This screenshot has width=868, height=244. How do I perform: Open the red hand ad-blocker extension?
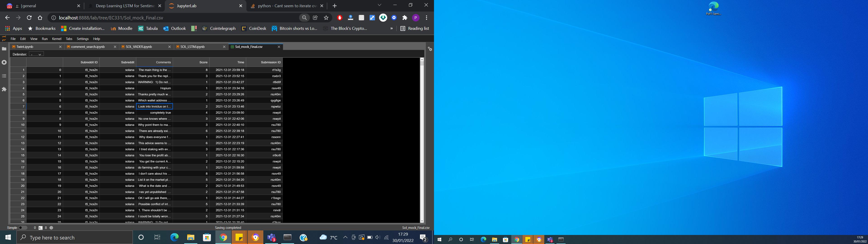[x=340, y=18]
